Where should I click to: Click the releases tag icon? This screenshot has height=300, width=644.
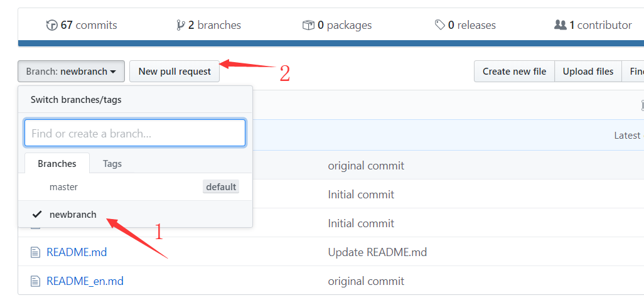[440, 25]
